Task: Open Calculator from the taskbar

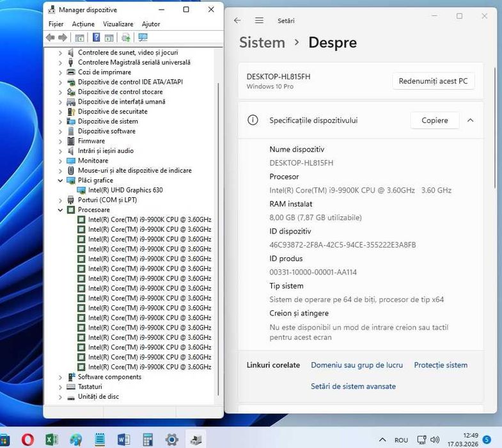Action: pos(148,439)
